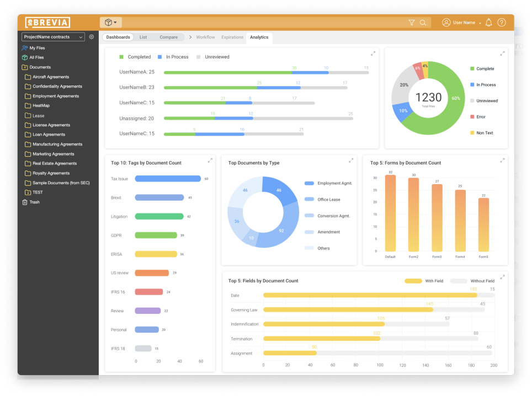Screen dimensions: 532x396
Task: Open the notifications bell
Action: coord(488,23)
